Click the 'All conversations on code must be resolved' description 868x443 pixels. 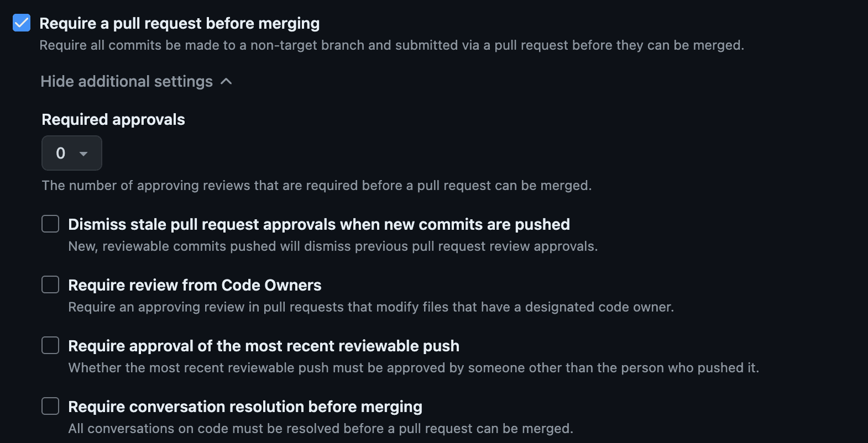point(321,429)
